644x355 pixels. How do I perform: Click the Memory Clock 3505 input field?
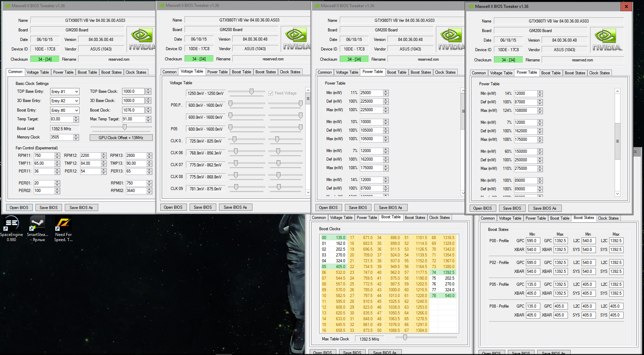point(62,137)
